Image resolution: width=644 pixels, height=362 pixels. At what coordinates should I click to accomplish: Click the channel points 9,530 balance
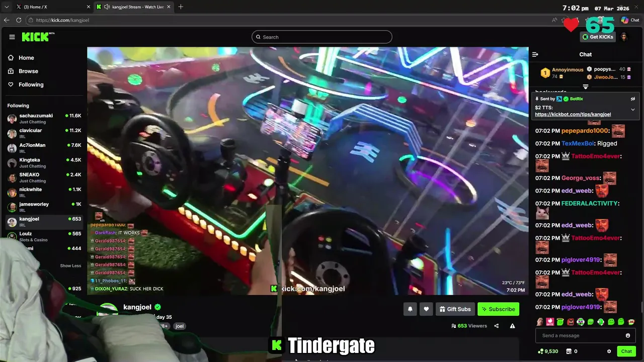(548, 351)
